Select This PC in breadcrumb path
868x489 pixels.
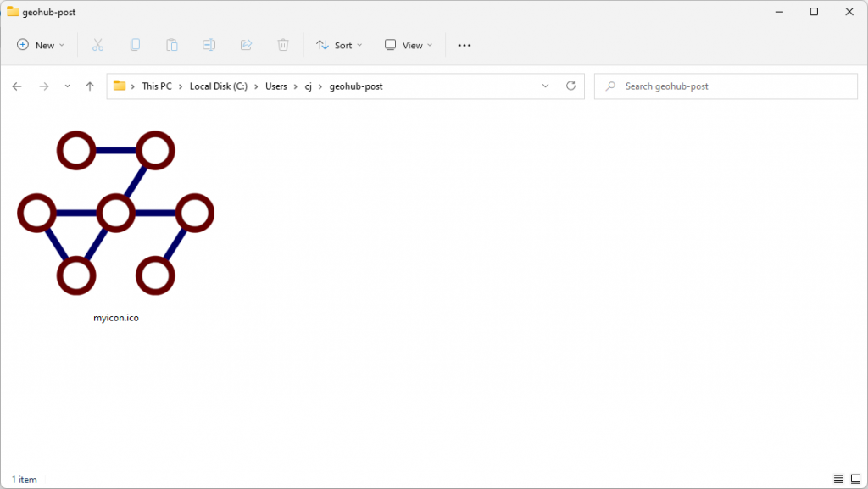click(x=157, y=86)
